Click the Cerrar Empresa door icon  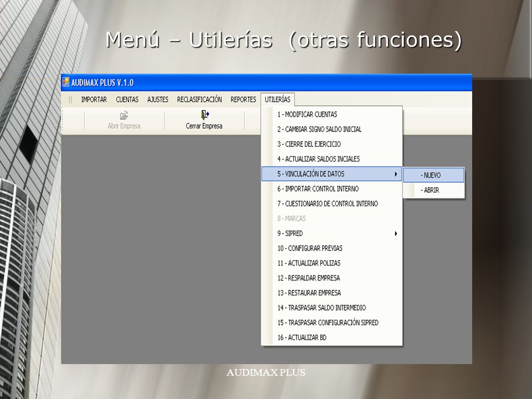point(205,115)
